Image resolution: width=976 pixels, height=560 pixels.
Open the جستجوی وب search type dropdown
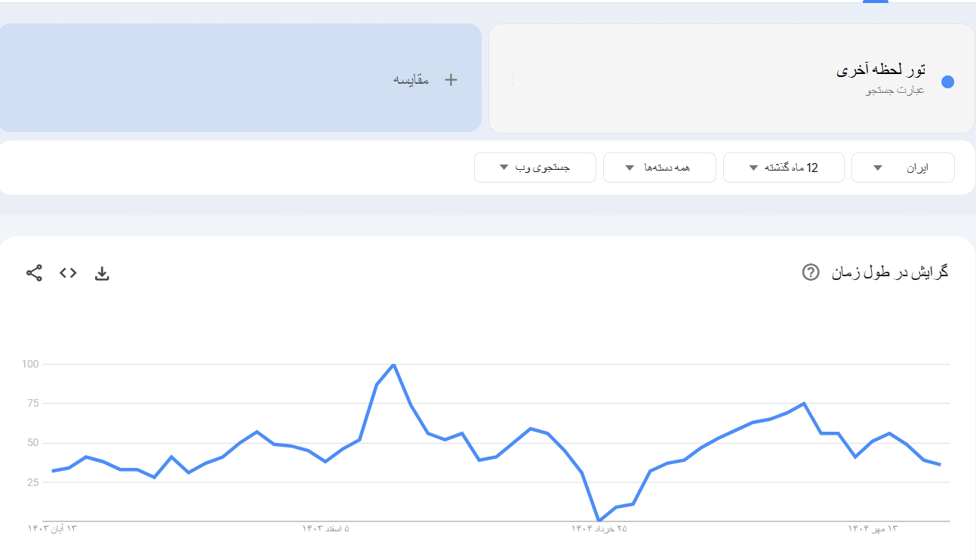(534, 167)
